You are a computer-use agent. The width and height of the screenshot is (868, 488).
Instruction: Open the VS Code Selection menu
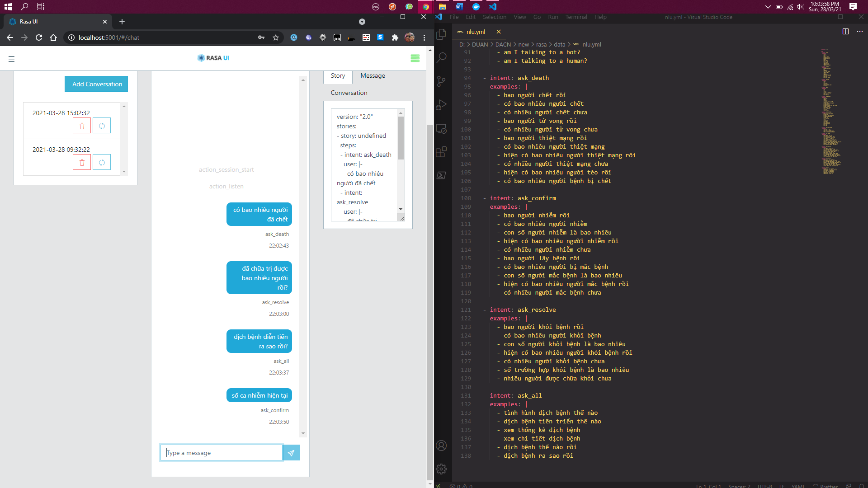pos(495,17)
